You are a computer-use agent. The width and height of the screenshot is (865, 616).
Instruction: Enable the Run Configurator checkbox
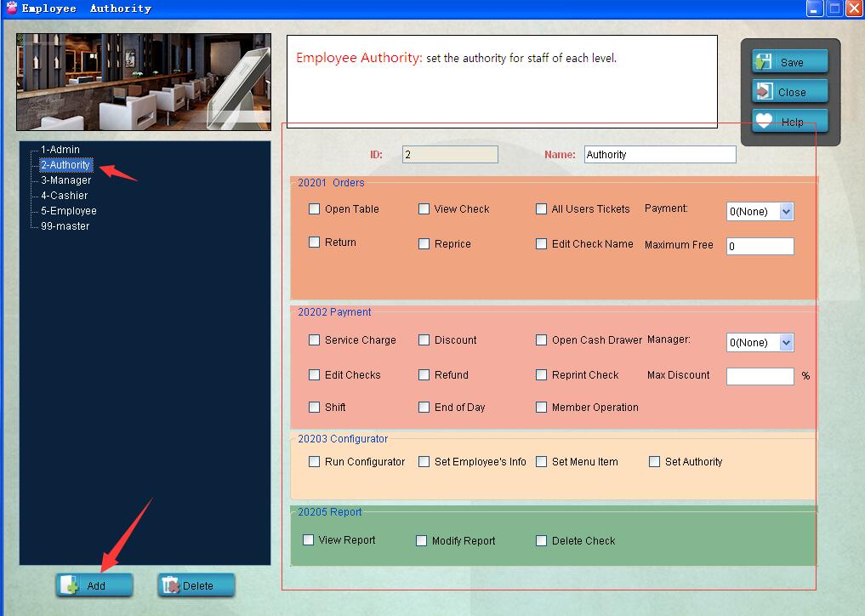point(314,461)
